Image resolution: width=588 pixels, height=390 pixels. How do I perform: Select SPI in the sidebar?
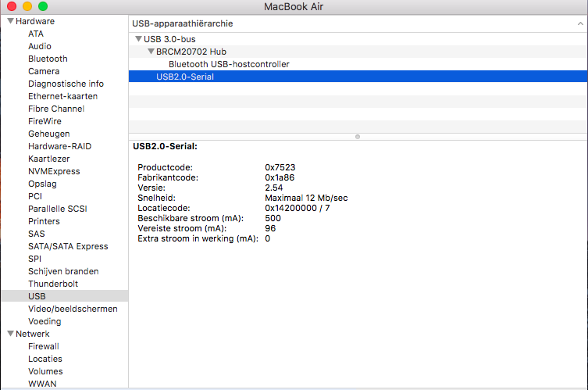[x=34, y=259]
